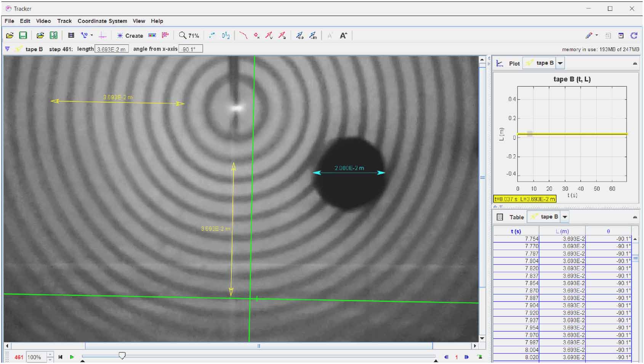The image size is (644, 364).
Task: Refresh views using the circular arrow icon
Action: click(634, 35)
